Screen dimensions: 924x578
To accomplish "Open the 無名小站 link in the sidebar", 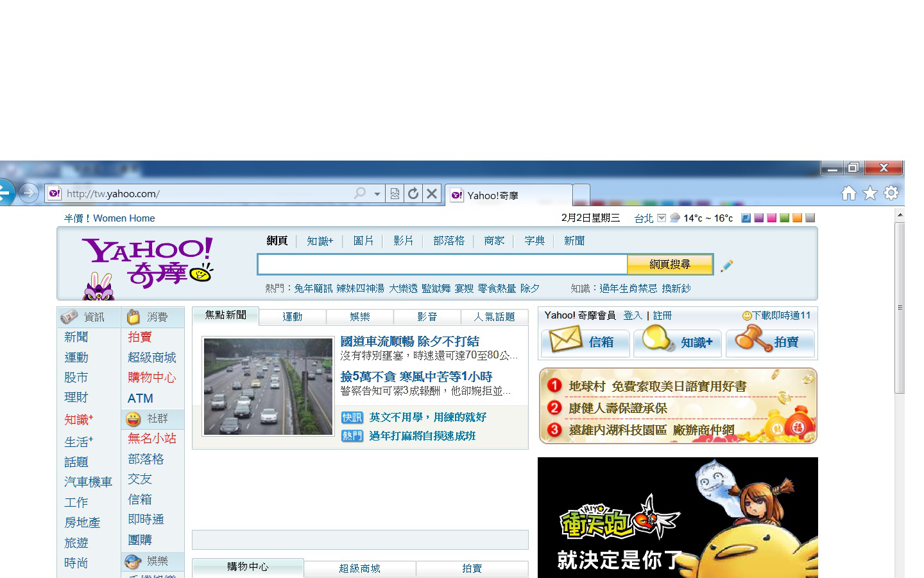I will [151, 439].
